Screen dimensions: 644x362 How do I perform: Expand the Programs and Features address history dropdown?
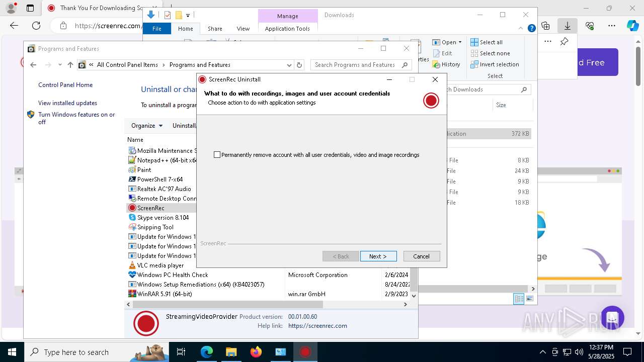[x=289, y=65]
